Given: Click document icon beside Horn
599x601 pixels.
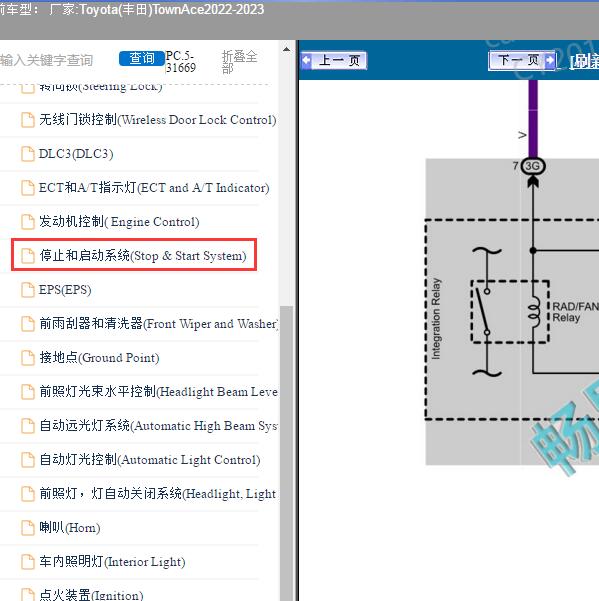Looking at the screenshot, I should pos(28,528).
